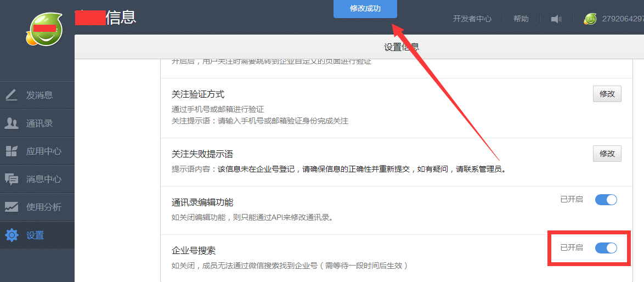Click the 提示语内容 description text

pyautogui.click(x=338, y=169)
